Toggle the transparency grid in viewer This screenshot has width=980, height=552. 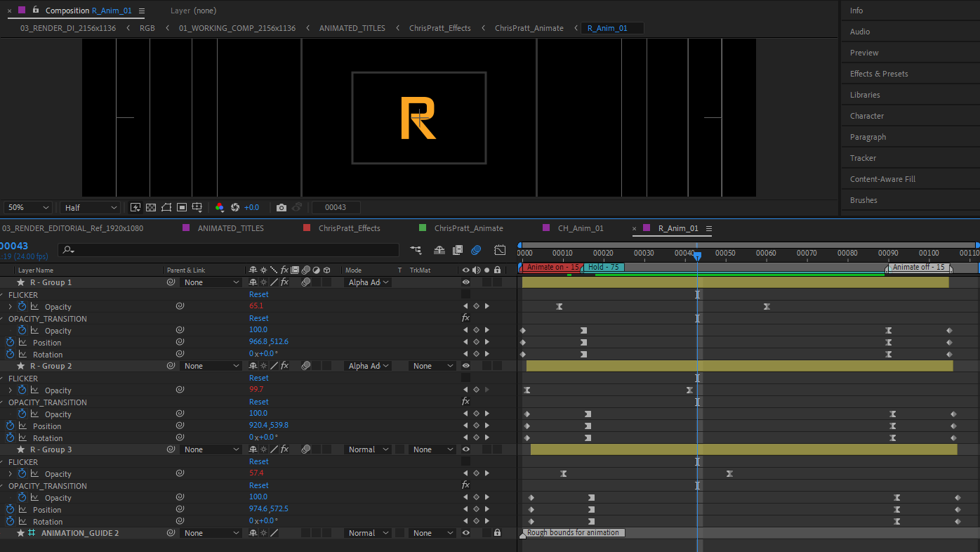coord(151,208)
